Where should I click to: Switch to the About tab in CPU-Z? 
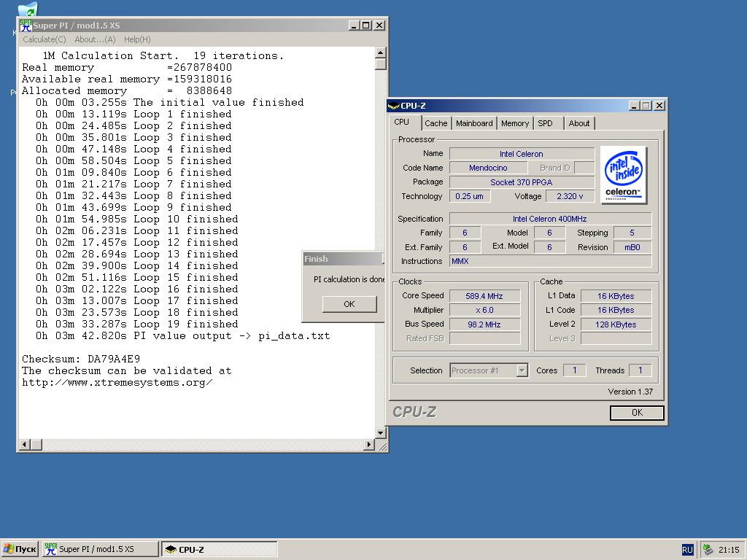tap(578, 123)
